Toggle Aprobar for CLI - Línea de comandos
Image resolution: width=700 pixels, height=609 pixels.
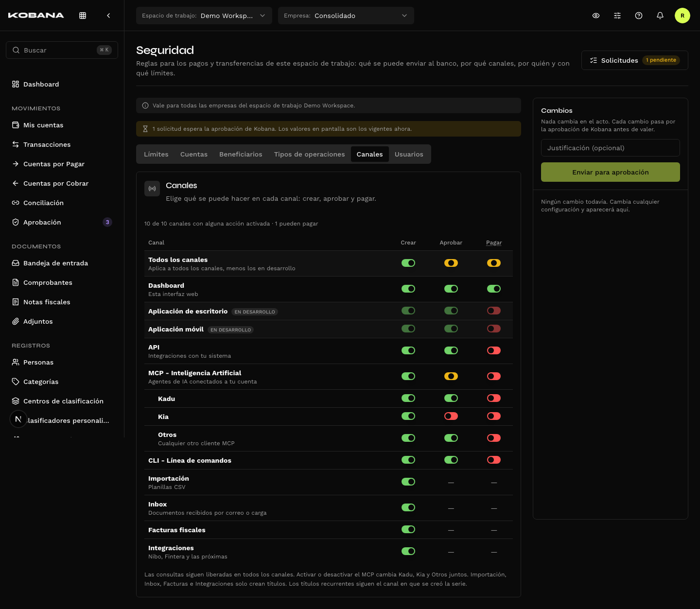click(451, 460)
